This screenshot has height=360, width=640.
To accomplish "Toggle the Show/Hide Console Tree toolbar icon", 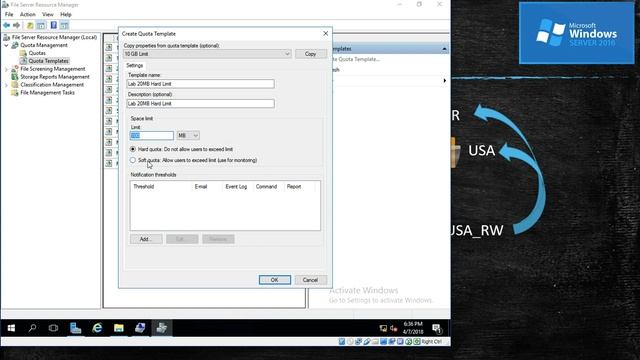I will tap(41, 25).
